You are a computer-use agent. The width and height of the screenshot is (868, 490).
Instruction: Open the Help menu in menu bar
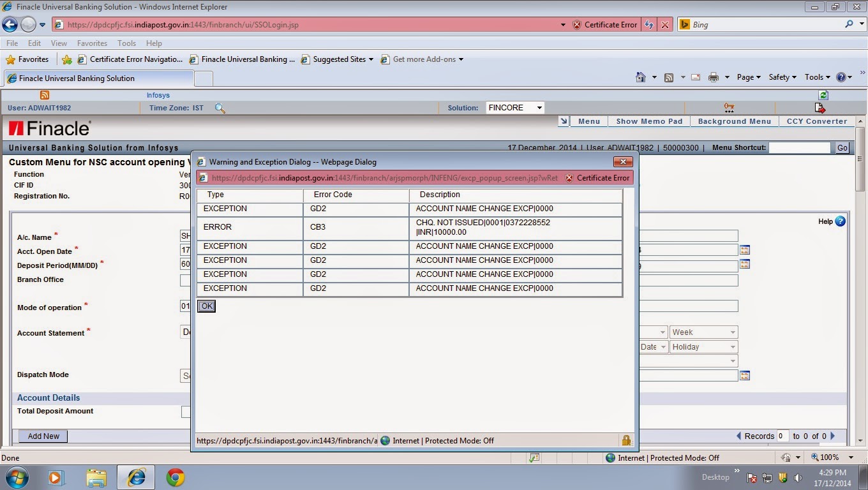154,43
